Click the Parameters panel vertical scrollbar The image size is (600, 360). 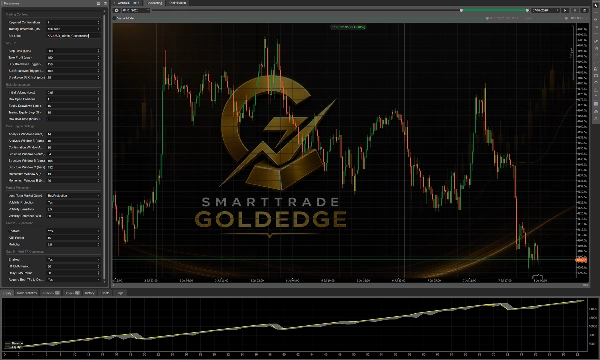[104, 147]
